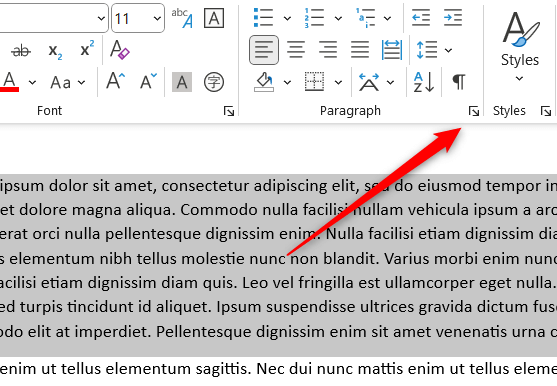Increase font size with grow font
The image size is (557, 386).
[116, 81]
